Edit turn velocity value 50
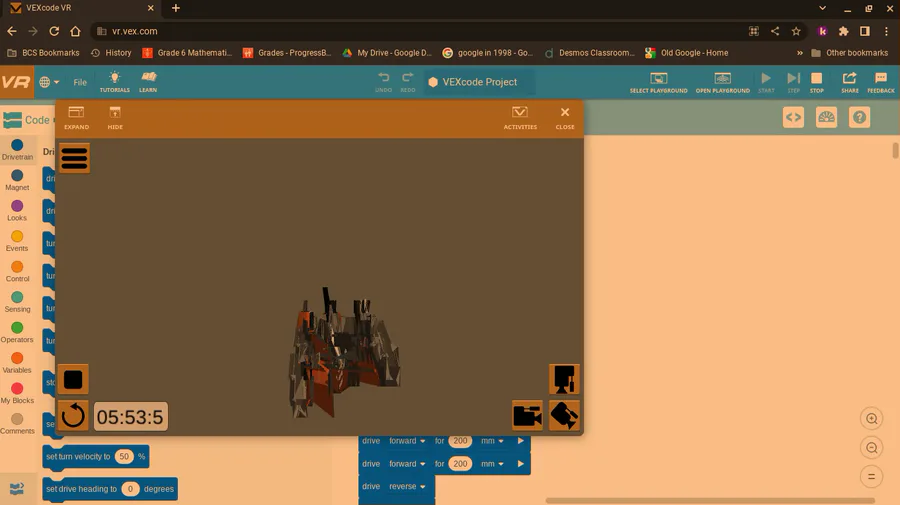 point(124,456)
